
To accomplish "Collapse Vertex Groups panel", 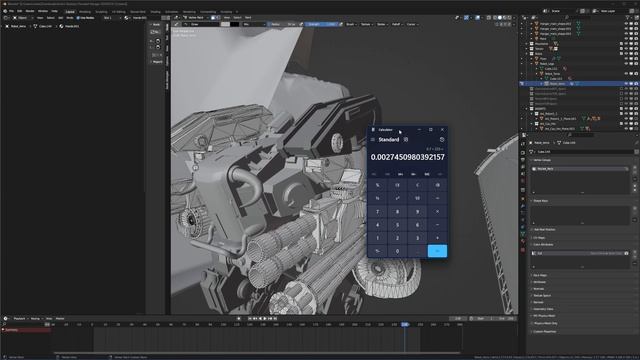I will [542, 160].
